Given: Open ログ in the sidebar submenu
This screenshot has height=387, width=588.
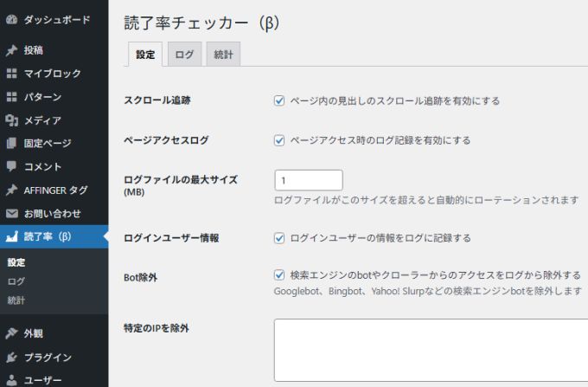Looking at the screenshot, I should (x=16, y=281).
